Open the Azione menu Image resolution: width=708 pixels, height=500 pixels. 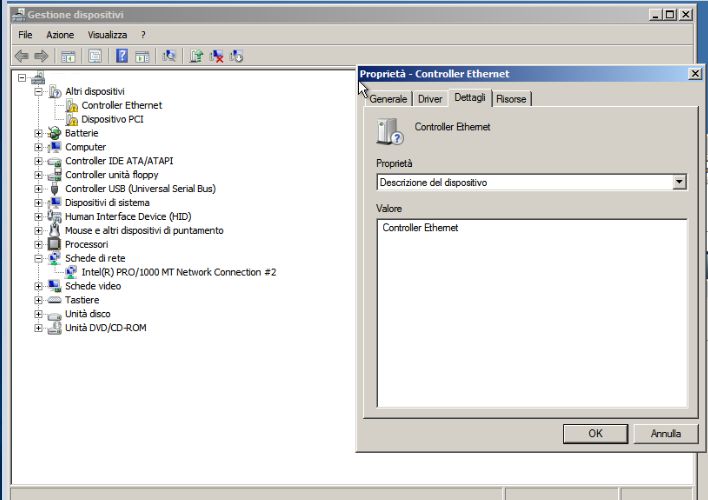point(60,35)
